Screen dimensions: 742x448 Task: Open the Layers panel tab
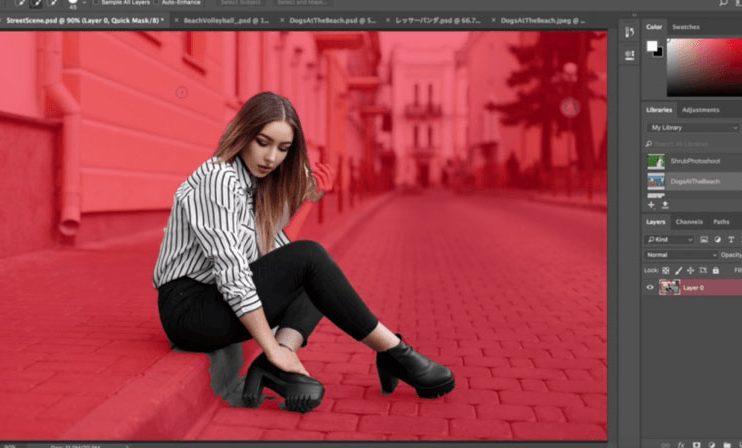(655, 222)
